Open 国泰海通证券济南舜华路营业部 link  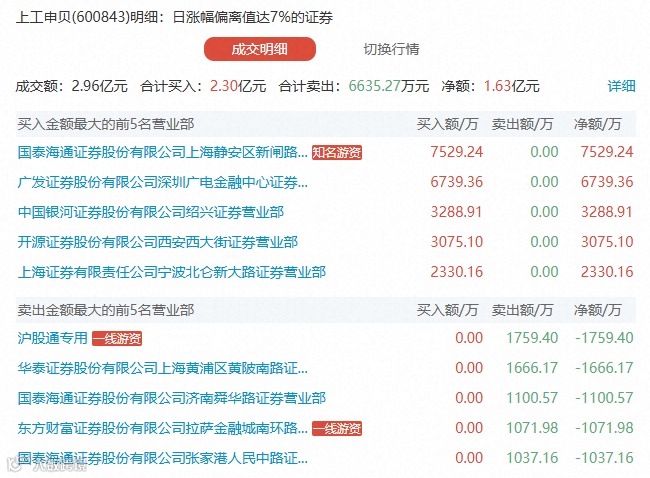tap(172, 398)
